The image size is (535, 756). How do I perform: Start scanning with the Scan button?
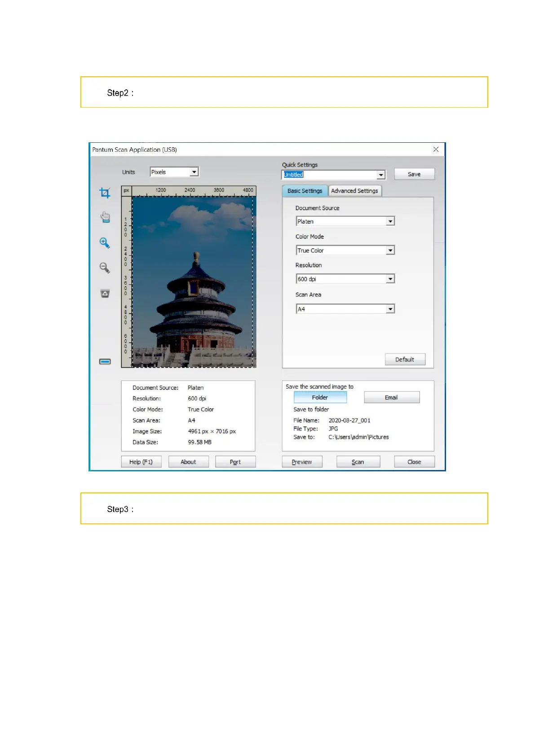358,462
